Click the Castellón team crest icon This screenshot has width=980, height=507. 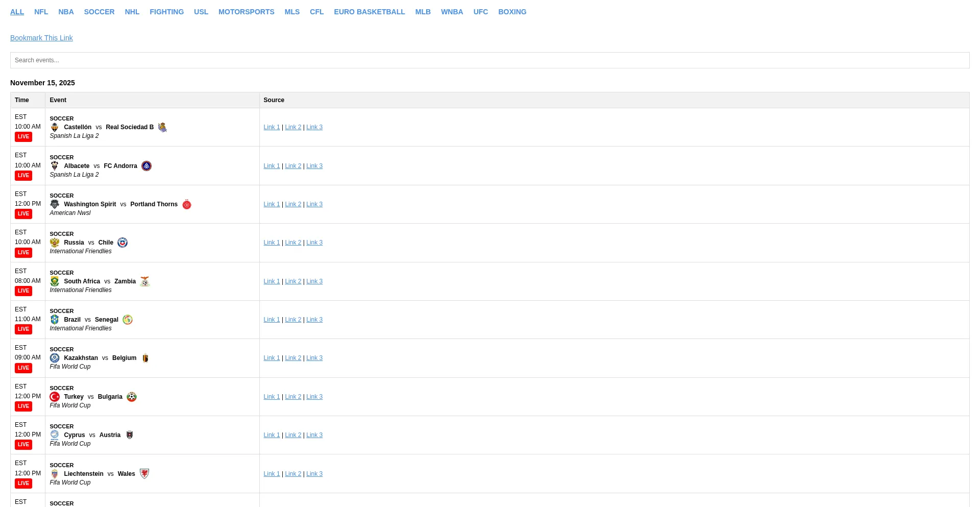click(55, 127)
